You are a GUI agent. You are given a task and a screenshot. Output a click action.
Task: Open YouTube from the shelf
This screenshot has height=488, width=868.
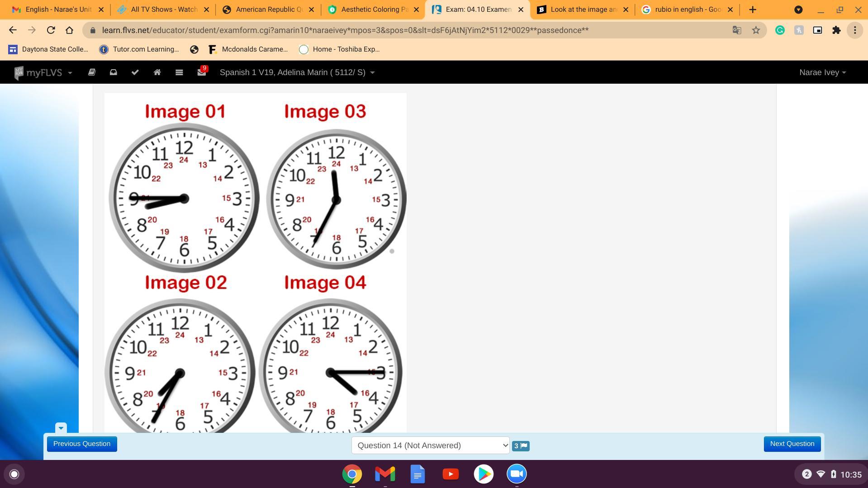click(x=451, y=474)
